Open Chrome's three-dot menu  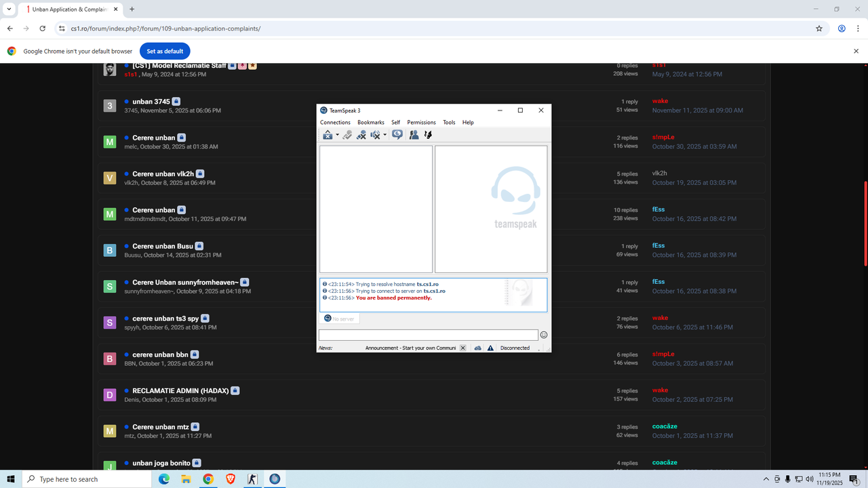[858, 28]
